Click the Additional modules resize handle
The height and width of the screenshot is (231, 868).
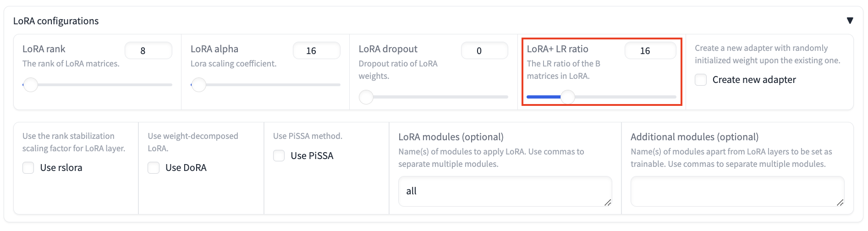click(840, 202)
